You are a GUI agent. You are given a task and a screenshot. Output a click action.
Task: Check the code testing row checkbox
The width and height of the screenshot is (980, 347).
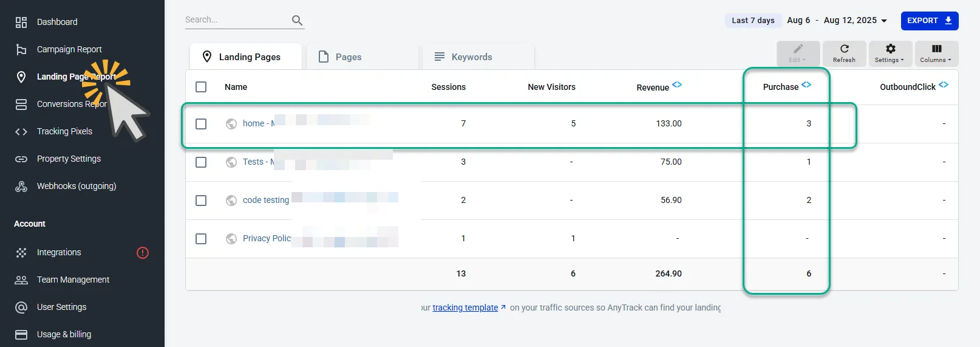201,201
